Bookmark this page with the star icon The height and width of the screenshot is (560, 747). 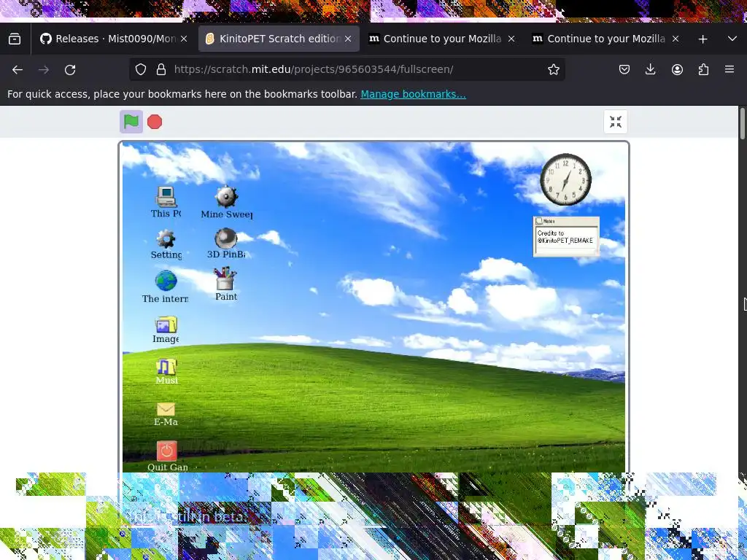[x=554, y=69]
